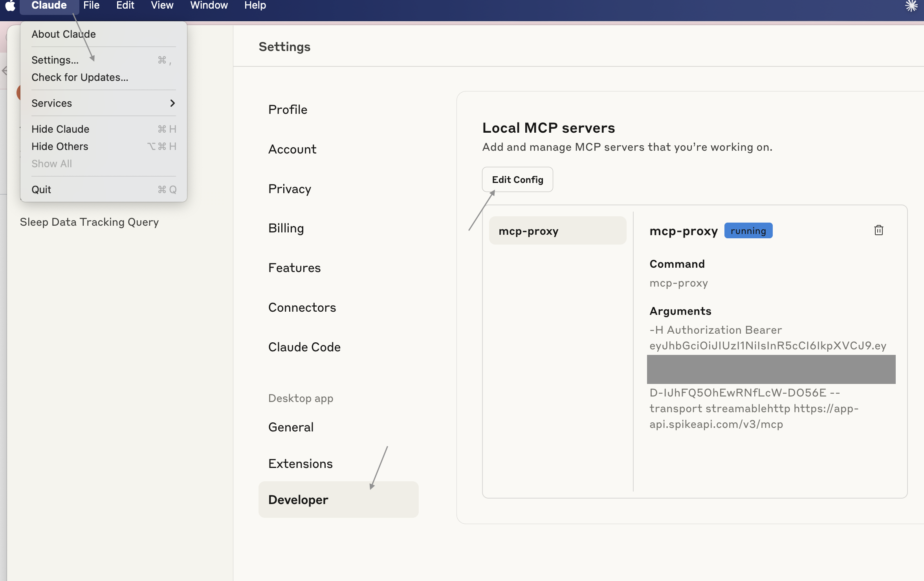Open Sleep Data Tracking Query chat

pos(90,222)
